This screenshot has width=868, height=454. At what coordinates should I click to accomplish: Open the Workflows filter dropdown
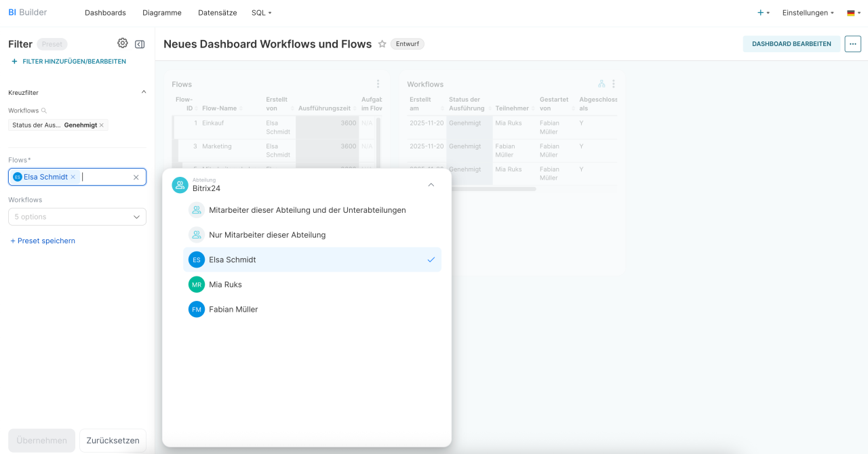pyautogui.click(x=77, y=217)
